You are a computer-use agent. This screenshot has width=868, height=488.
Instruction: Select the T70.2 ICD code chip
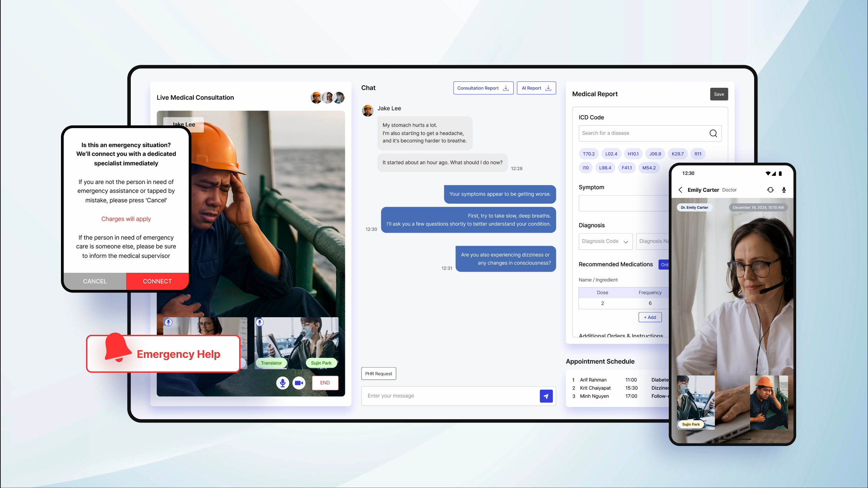pos(588,154)
